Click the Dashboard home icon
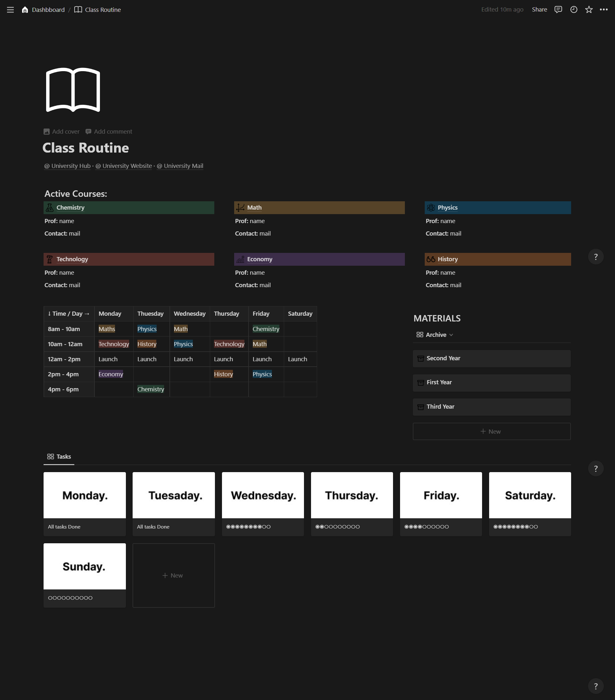This screenshot has height=700, width=615. click(25, 10)
